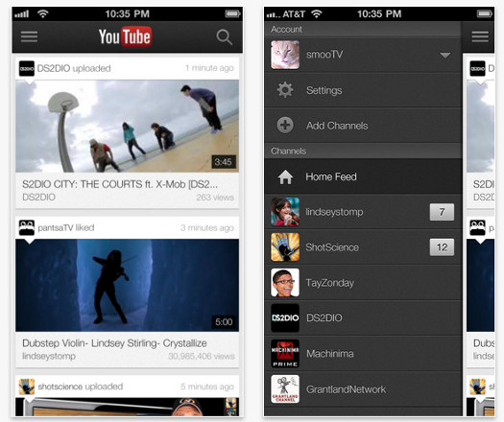
Task: Tap ShotScience unread badge 12
Action: [442, 247]
